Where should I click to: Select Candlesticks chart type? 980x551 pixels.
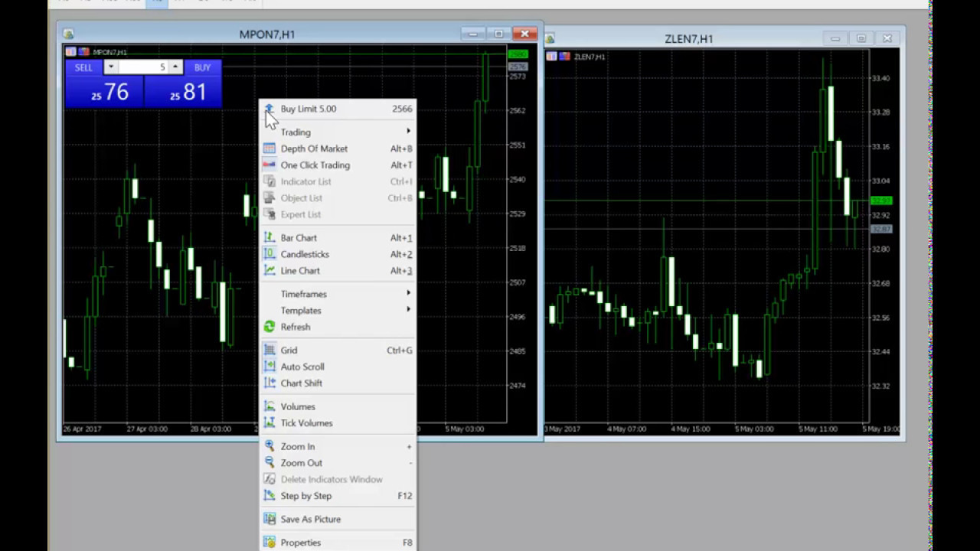point(338,254)
